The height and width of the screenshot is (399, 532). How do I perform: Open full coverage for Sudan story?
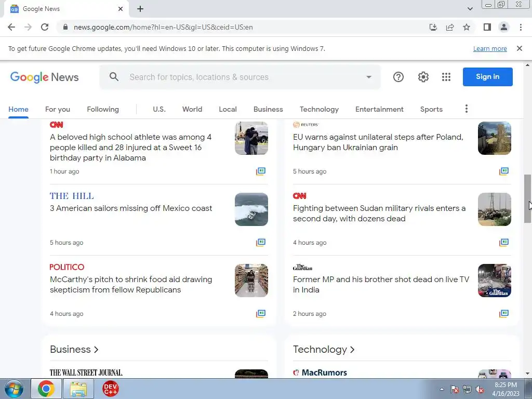504,243
